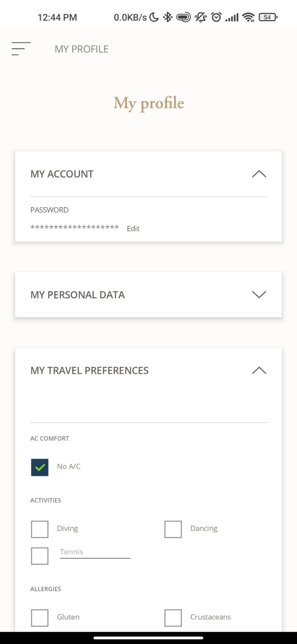Screen dimensions: 297x644
Task: Open the hamburger navigation menu
Action: 21,49
